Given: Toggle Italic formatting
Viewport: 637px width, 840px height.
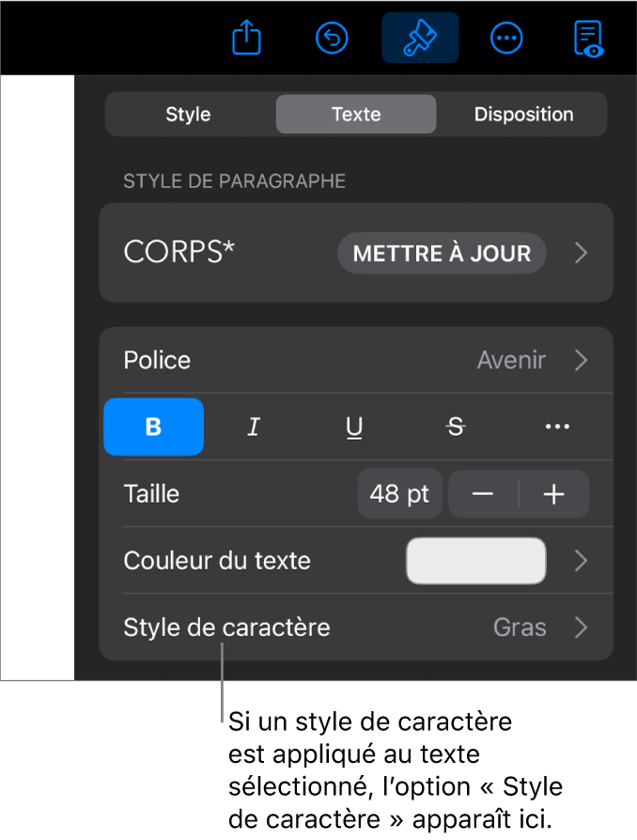Looking at the screenshot, I should (x=254, y=428).
